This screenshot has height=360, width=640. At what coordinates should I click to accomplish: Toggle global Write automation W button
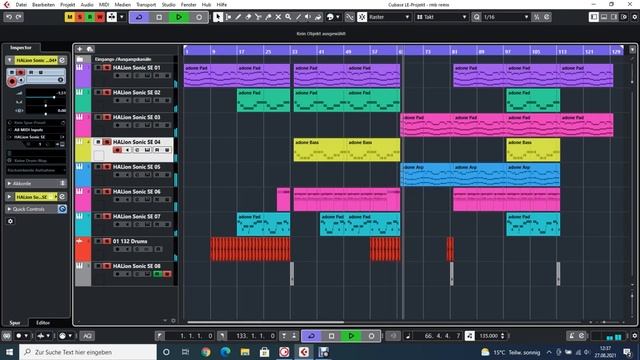pos(99,17)
